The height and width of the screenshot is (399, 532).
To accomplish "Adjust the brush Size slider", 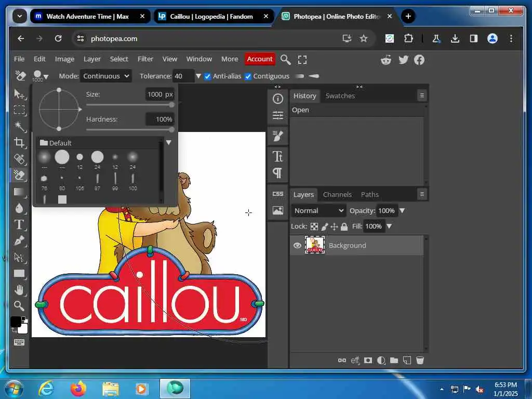I will (130, 105).
